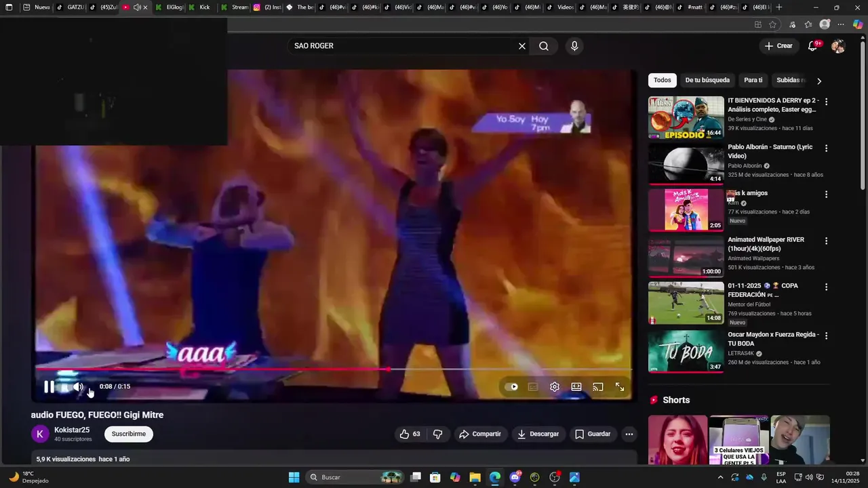
Task: Open the browser profile avatar
Action: [x=825, y=24]
